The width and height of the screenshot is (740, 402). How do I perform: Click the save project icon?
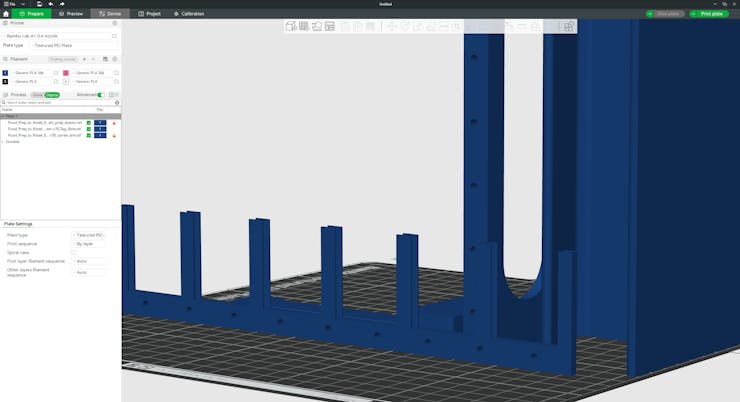(39, 4)
